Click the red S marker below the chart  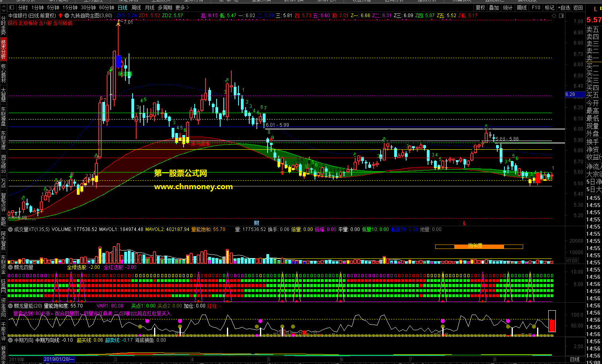(x=464, y=223)
